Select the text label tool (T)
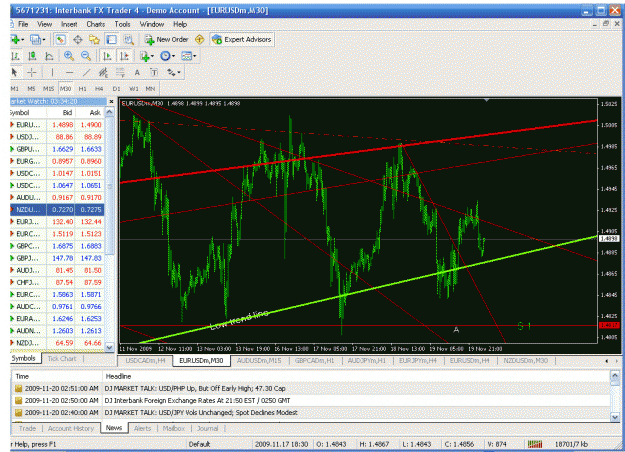The image size is (625, 452). coord(154,73)
